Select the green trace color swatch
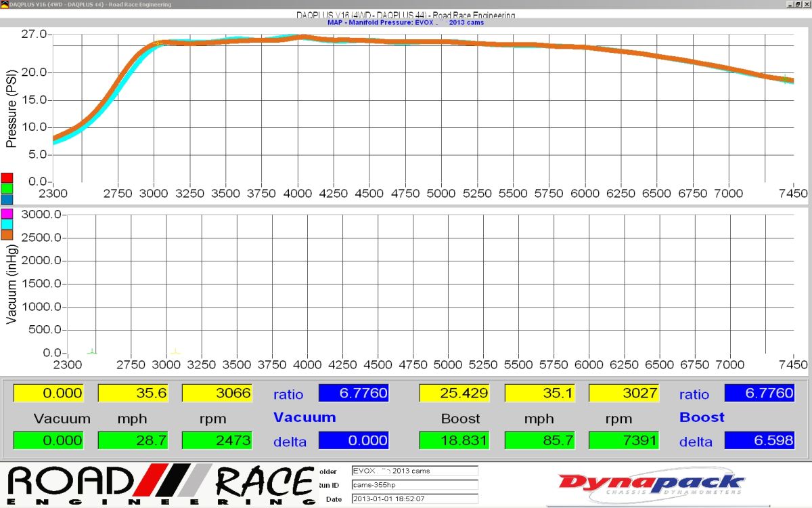This screenshot has width=812, height=508. coord(7,188)
